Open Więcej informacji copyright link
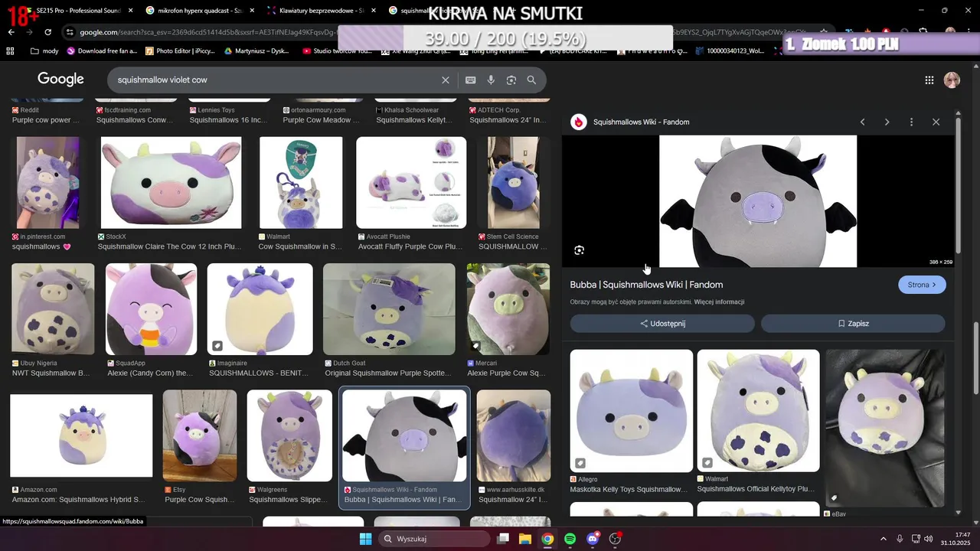The width and height of the screenshot is (980, 551). click(x=719, y=302)
